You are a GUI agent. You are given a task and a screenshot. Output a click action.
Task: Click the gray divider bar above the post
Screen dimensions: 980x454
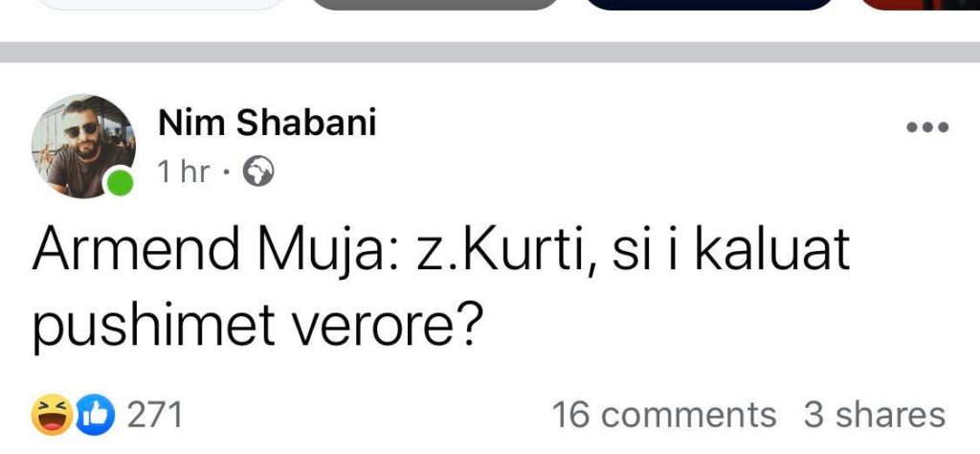490,52
